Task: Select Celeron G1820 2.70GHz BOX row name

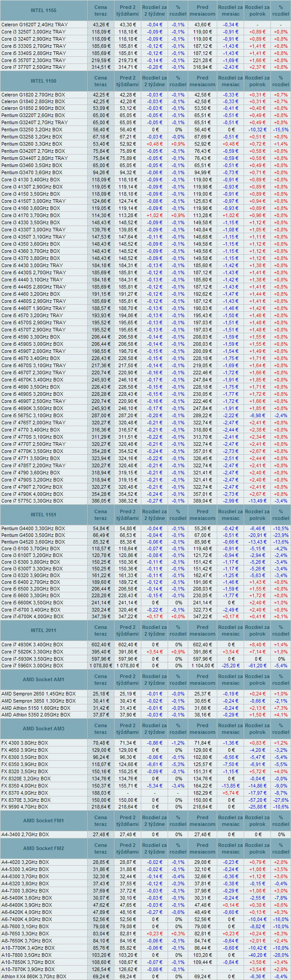Action: (33, 95)
